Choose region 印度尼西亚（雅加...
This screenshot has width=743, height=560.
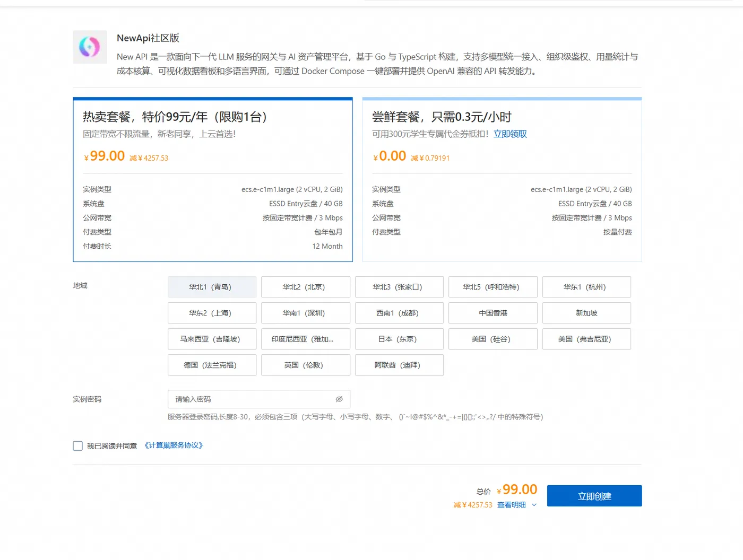(306, 339)
